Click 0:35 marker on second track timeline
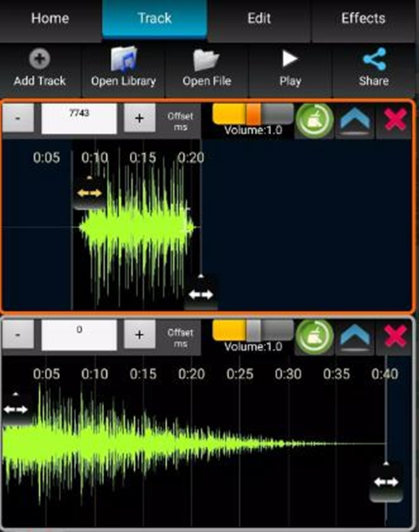Image resolution: width=419 pixels, height=532 pixels. coord(337,374)
